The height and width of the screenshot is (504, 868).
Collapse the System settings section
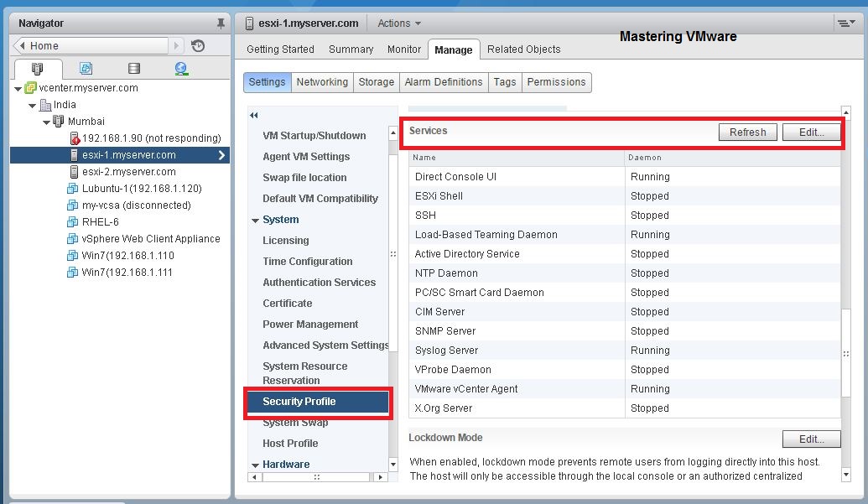255,221
